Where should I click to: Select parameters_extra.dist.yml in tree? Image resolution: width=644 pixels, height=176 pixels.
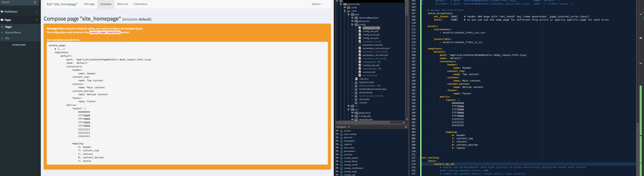click(x=376, y=48)
